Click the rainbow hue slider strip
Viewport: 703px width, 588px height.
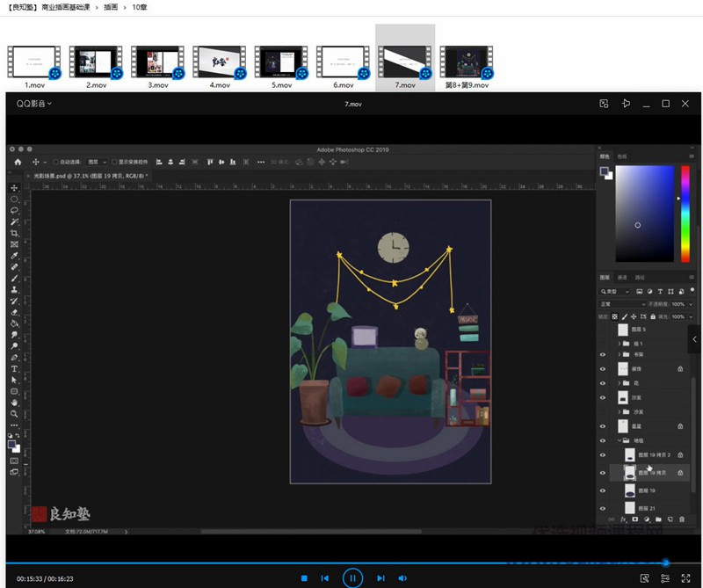(x=685, y=213)
